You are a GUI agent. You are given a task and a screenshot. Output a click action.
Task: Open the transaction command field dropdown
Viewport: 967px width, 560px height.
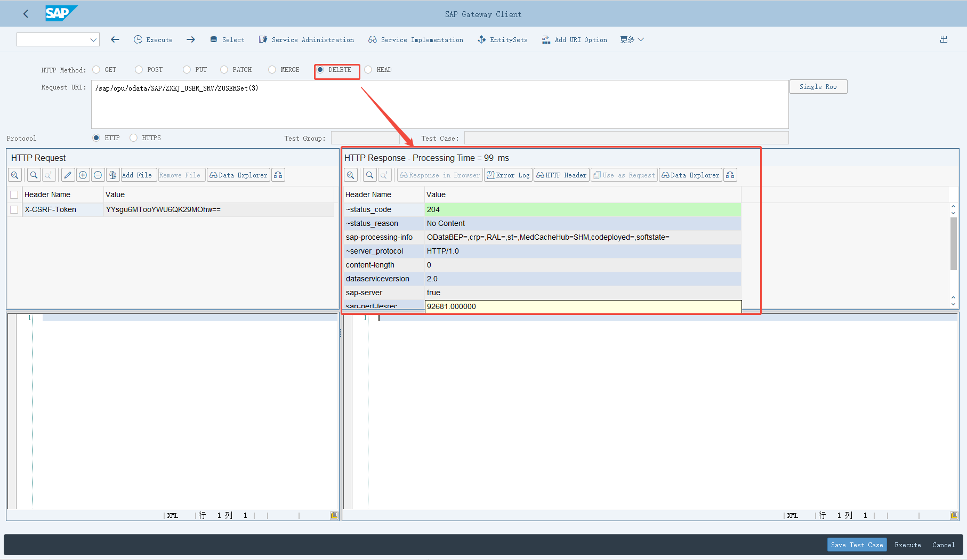pyautogui.click(x=93, y=39)
